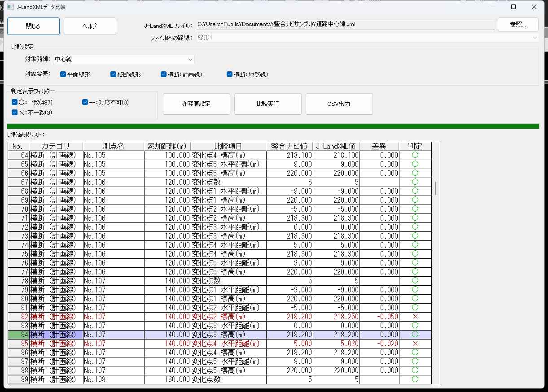Open the 許容値設定 tolerance settings
This screenshot has height=392, width=548.
(x=196, y=104)
